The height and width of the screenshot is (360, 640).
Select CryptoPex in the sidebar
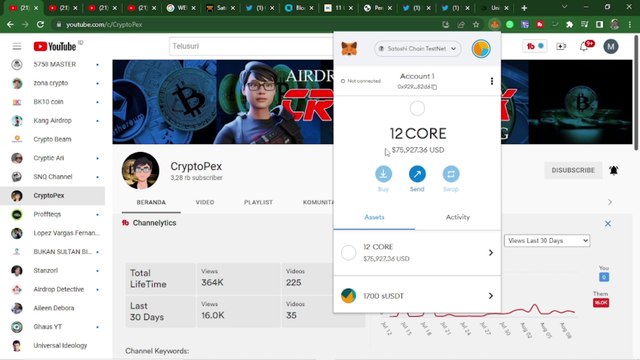tap(52, 196)
